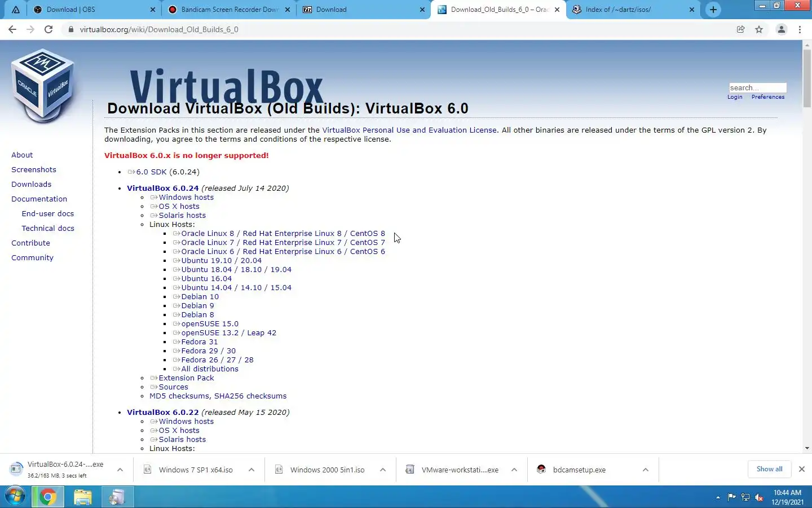The height and width of the screenshot is (508, 812).
Task: Show hidden tray icons arrow
Action: pyautogui.click(x=718, y=497)
